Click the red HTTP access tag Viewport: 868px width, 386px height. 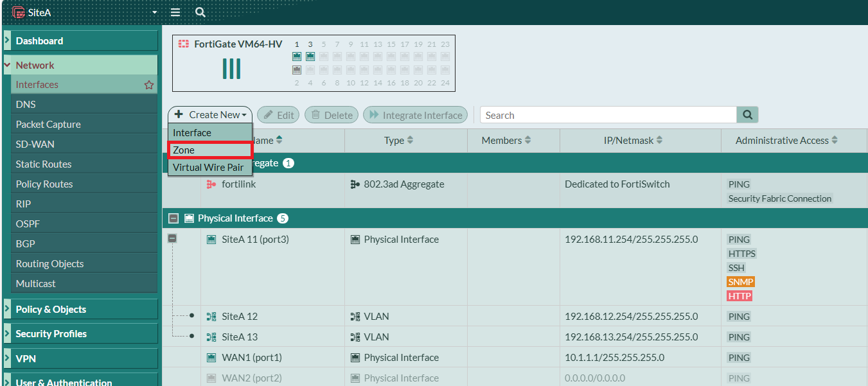(740, 296)
